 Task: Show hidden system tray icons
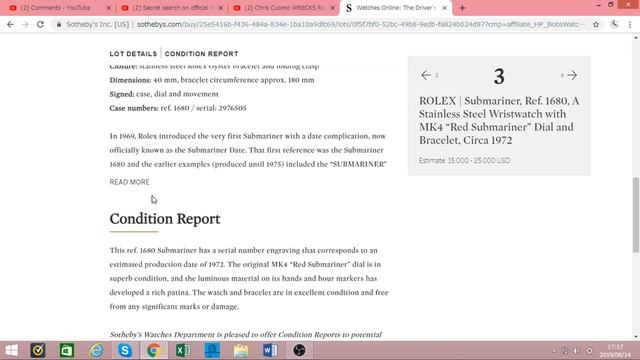click(554, 351)
